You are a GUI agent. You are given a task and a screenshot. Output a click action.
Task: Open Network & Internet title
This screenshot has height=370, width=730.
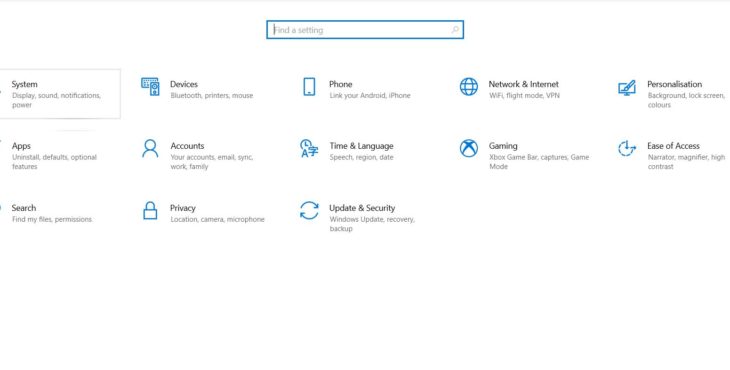click(523, 84)
